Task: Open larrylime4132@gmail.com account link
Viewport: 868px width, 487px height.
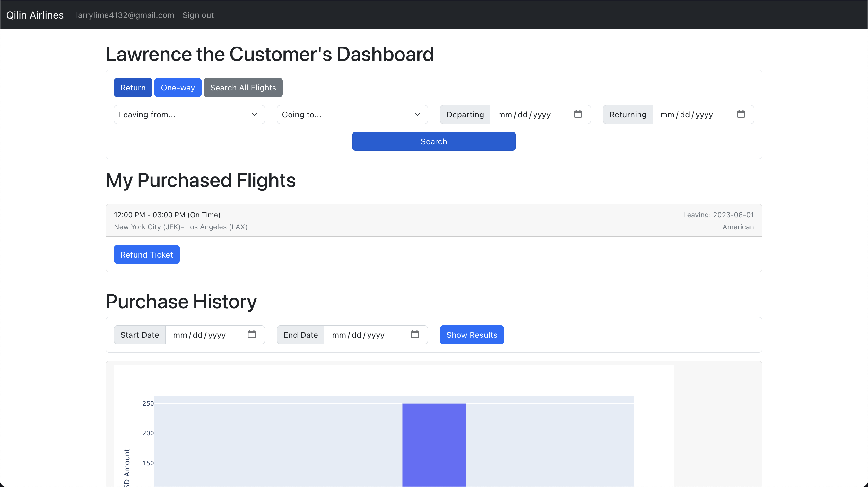Action: pos(125,15)
